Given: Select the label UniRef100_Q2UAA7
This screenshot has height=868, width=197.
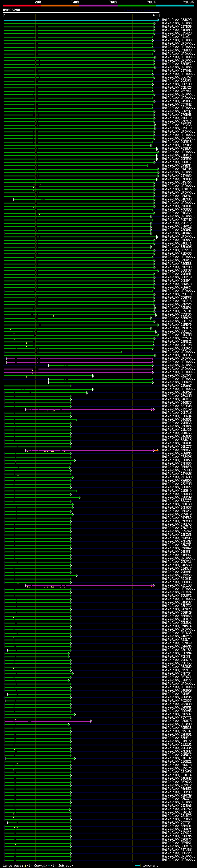Looking at the screenshot, I should (177, 386).
